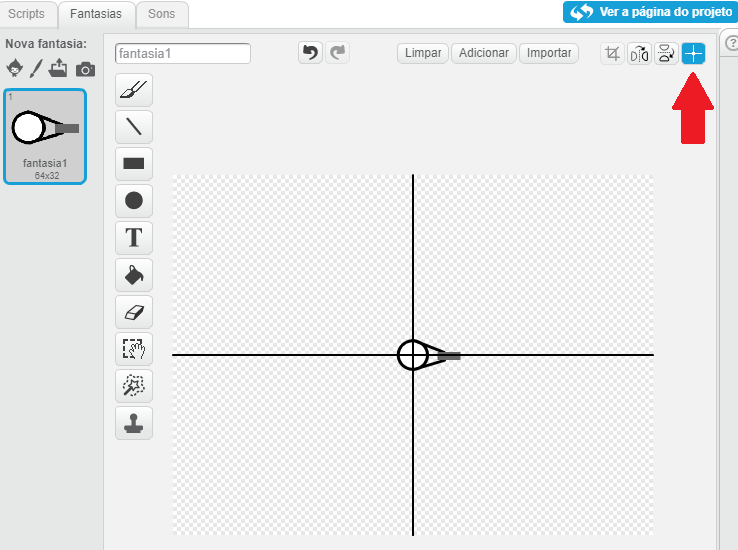Choose the Select region tool
738x550 pixels.
point(134,349)
